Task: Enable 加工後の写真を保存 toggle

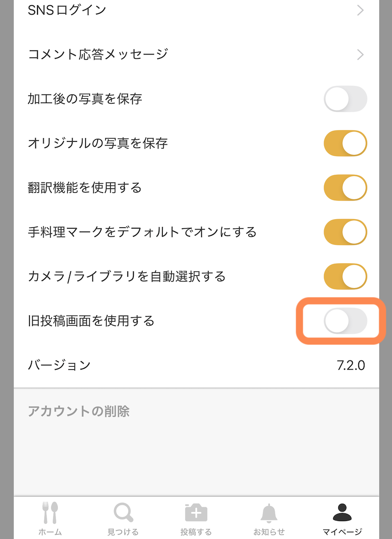Action: point(345,99)
